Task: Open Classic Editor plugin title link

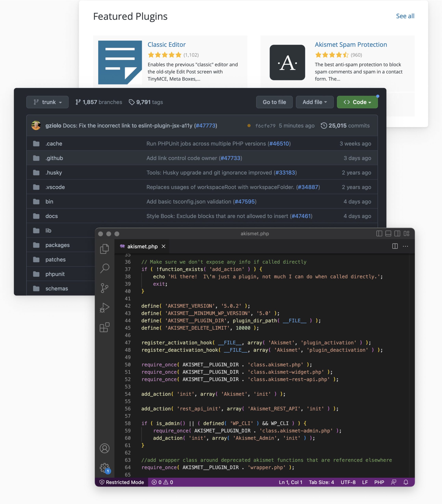Action: (x=167, y=44)
